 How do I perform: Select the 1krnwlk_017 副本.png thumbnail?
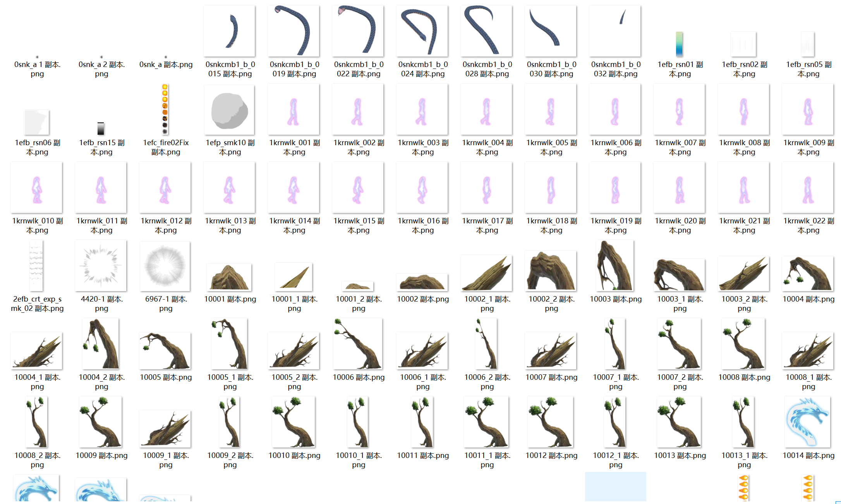pos(487,187)
